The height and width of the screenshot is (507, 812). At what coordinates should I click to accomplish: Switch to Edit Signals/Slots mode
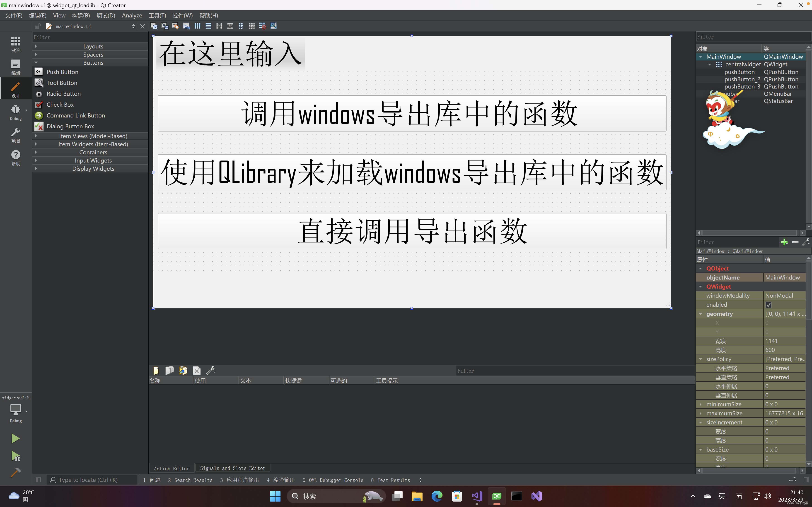[164, 26]
